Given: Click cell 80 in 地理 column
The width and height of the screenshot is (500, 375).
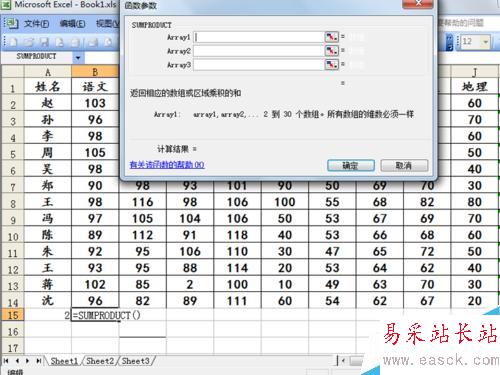Looking at the screenshot, I should (474, 202).
